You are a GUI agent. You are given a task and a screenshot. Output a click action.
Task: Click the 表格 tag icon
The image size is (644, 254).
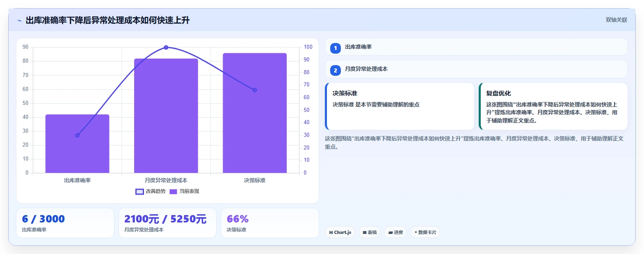click(365, 233)
